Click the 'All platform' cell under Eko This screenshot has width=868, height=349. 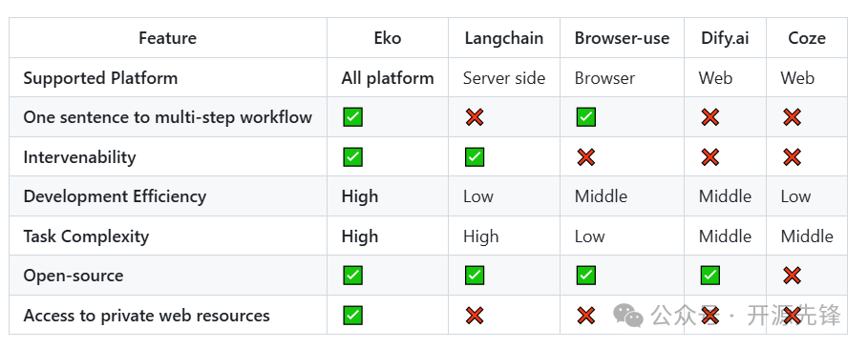tap(388, 78)
